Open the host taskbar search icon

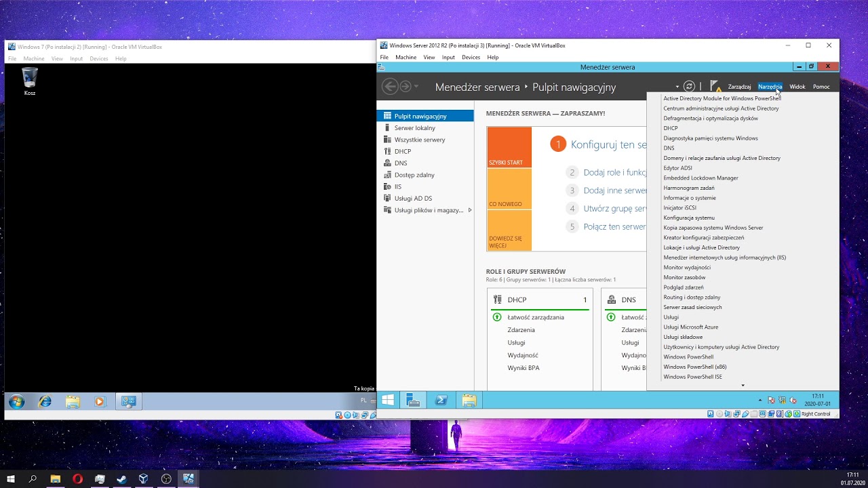point(33,479)
